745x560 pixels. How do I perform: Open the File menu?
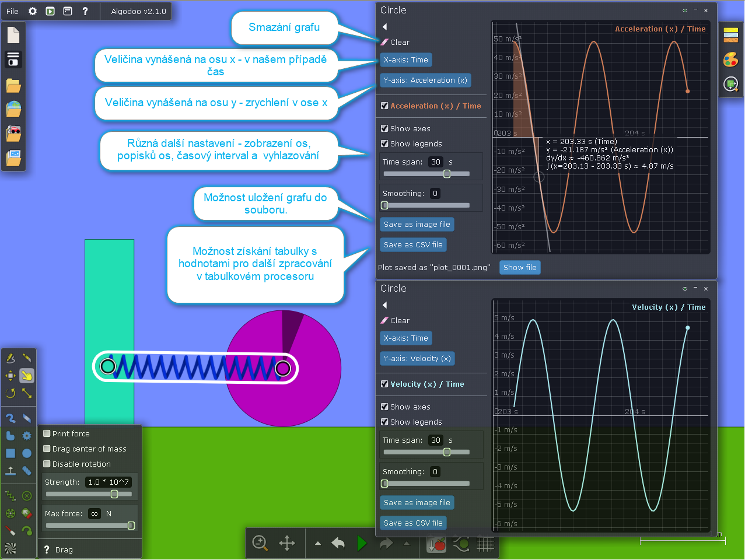pyautogui.click(x=12, y=11)
